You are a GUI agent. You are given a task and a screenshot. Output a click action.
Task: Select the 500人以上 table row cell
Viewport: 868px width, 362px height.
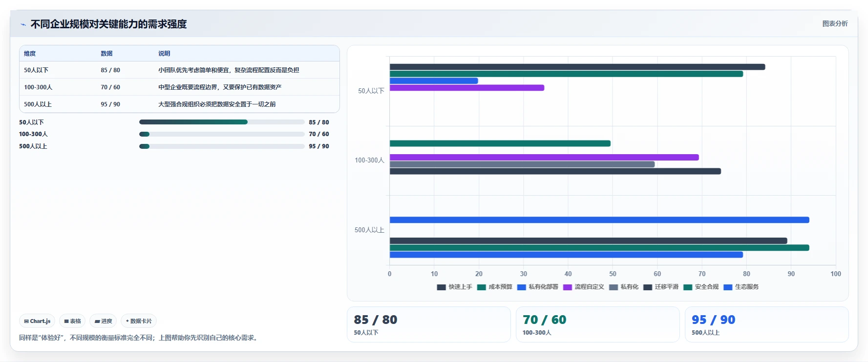pyautogui.click(x=38, y=104)
